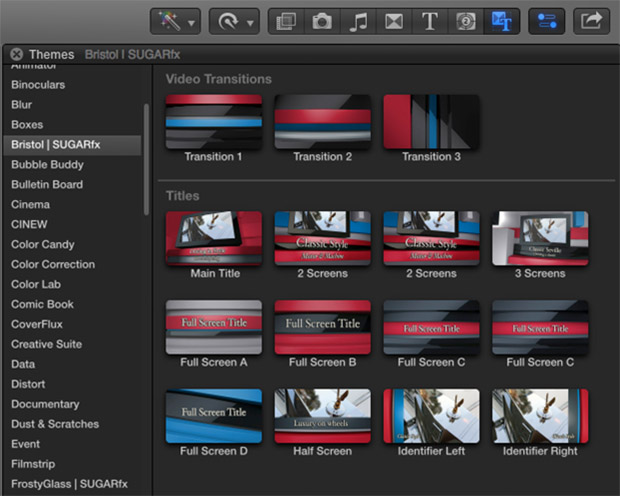Select the Full Screen A thumbnail
620x496 pixels.
pyautogui.click(x=214, y=327)
